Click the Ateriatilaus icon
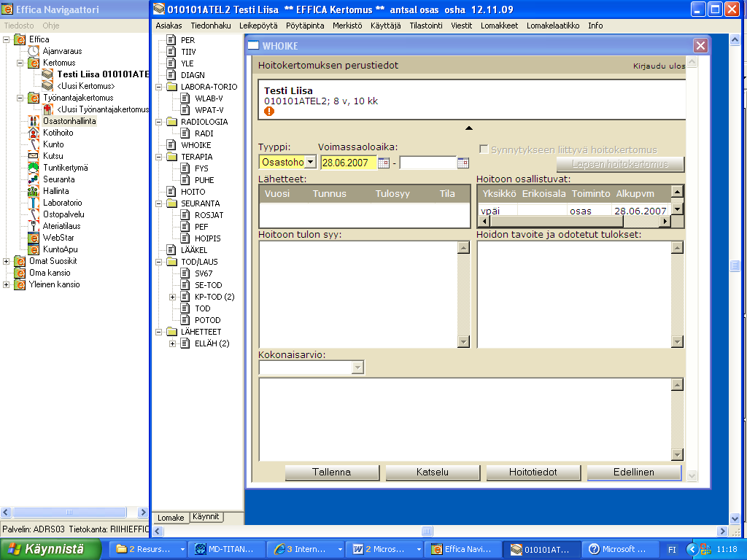The width and height of the screenshot is (747, 560). tap(34, 226)
